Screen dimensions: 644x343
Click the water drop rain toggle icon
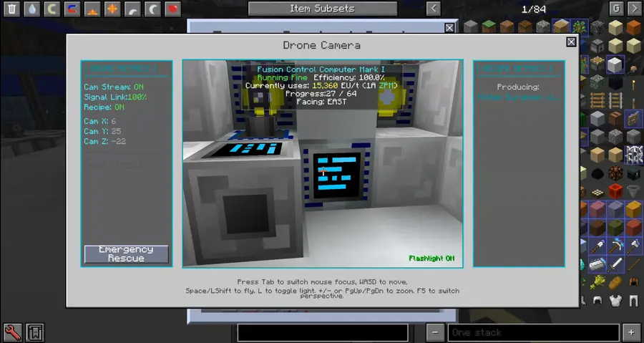click(31, 9)
